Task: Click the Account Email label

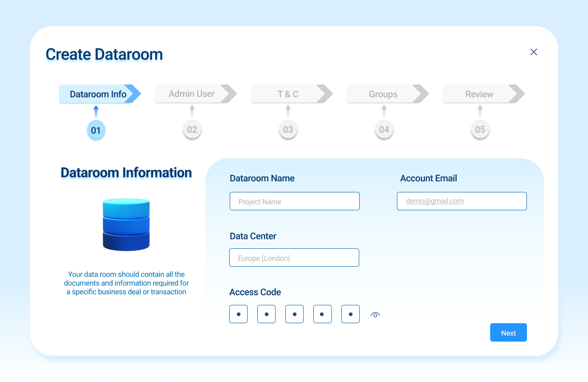Action: tap(429, 178)
